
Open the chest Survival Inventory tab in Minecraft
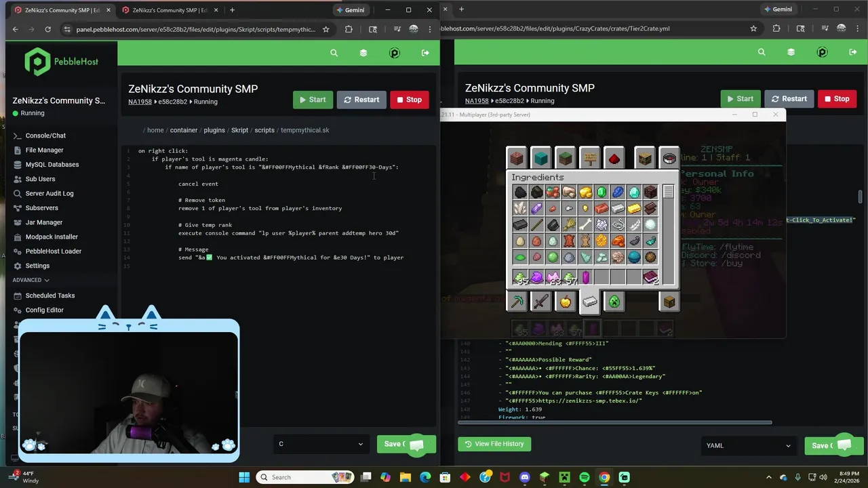coord(669,302)
